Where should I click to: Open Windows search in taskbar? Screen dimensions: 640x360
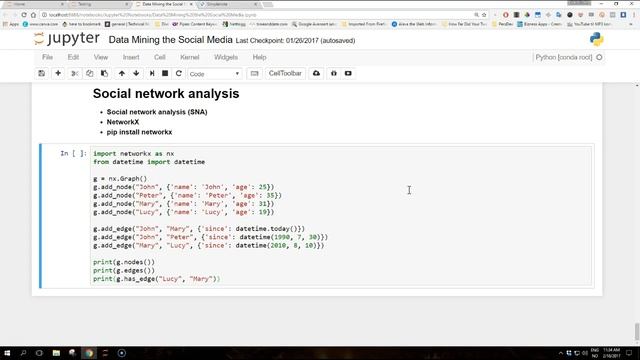tap(23, 353)
